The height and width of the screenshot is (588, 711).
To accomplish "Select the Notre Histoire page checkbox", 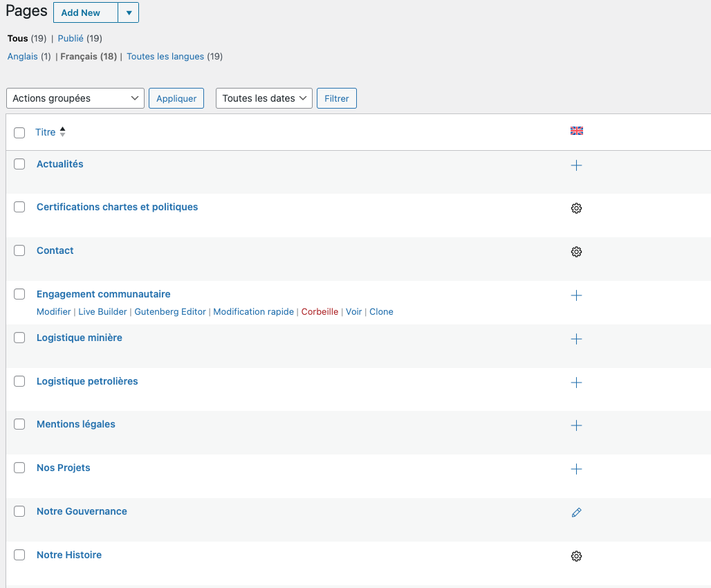I will [x=19, y=554].
